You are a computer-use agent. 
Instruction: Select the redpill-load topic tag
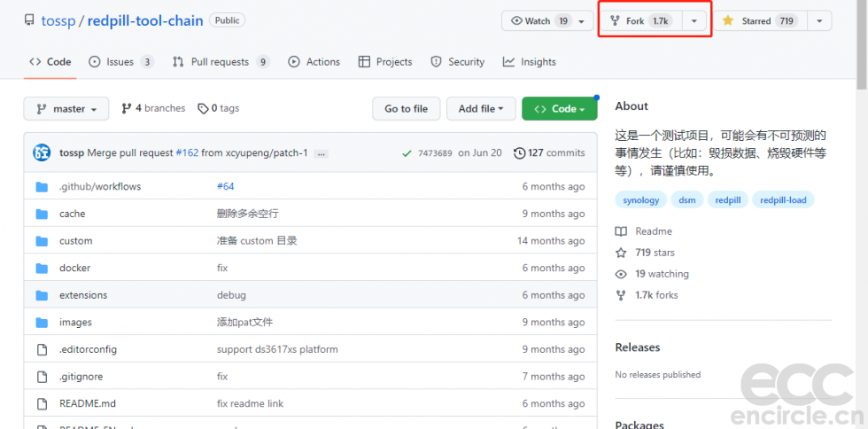tap(783, 200)
